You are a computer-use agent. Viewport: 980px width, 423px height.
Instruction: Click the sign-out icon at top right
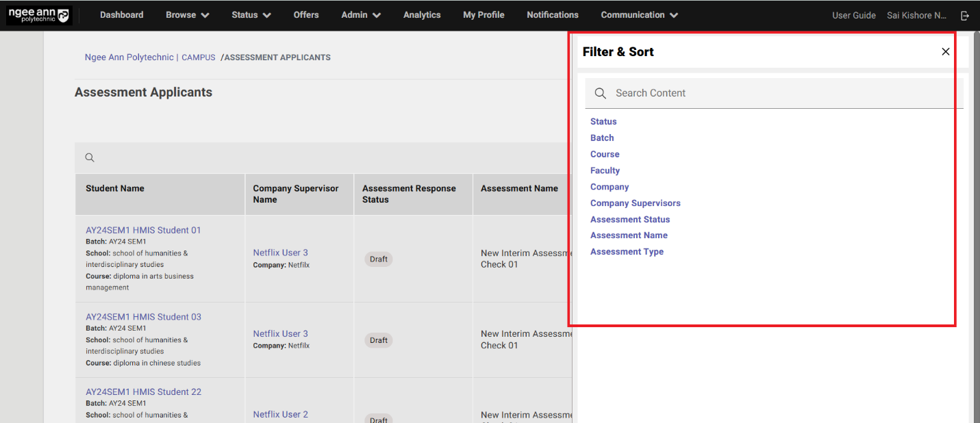965,15
